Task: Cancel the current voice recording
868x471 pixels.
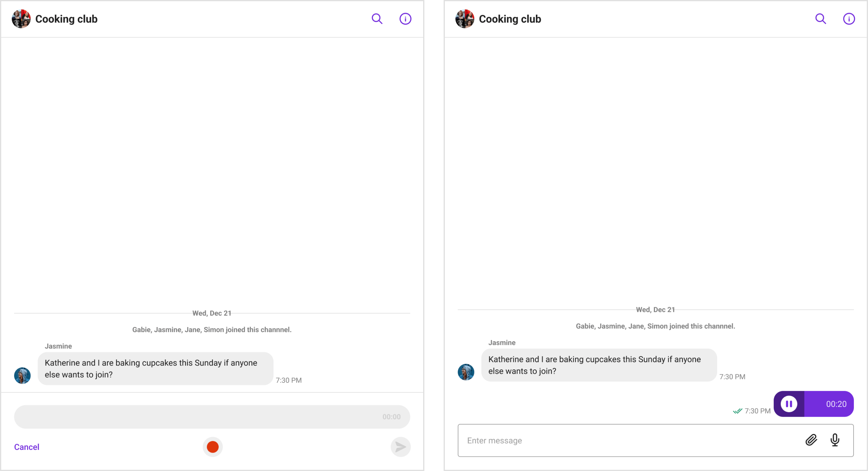Action: [27, 446]
